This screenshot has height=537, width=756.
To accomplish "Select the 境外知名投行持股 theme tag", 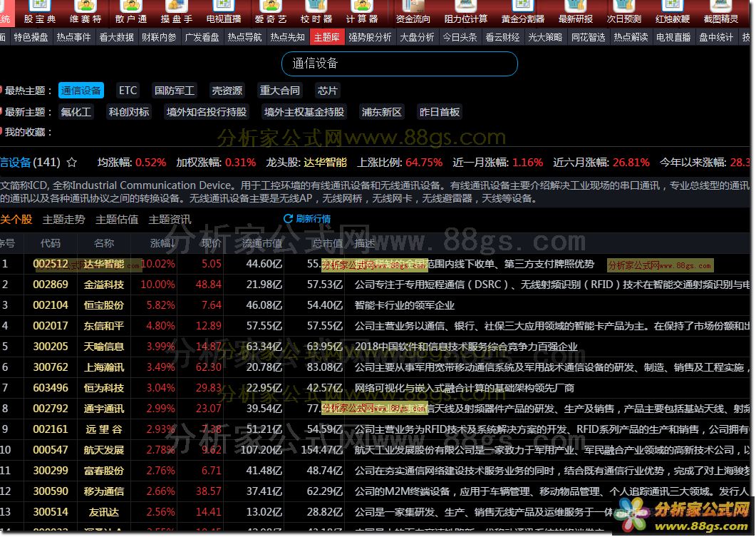I will tap(207, 113).
